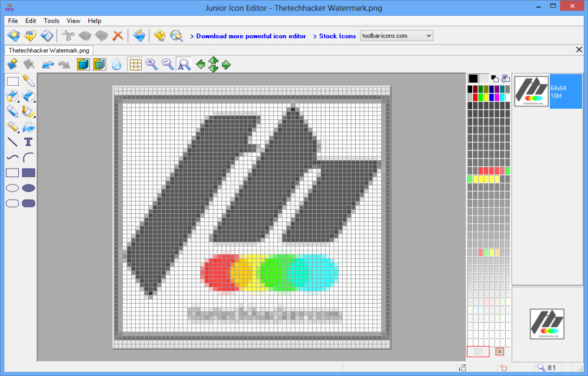The width and height of the screenshot is (588, 376).
Task: Click Download more powerful icon editor link
Action: click(x=251, y=36)
